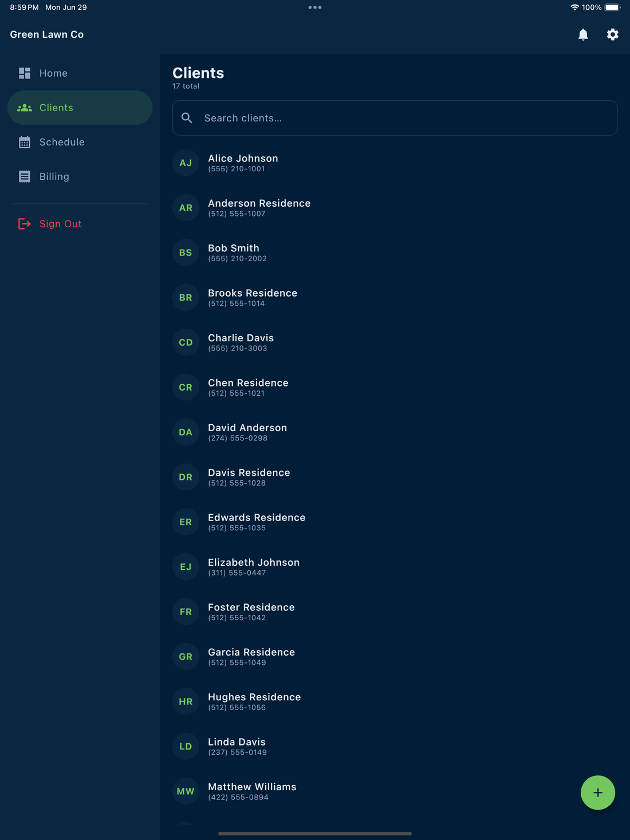This screenshot has width=630, height=840.
Task: Click the Schedule calendar icon
Action: coord(25,142)
